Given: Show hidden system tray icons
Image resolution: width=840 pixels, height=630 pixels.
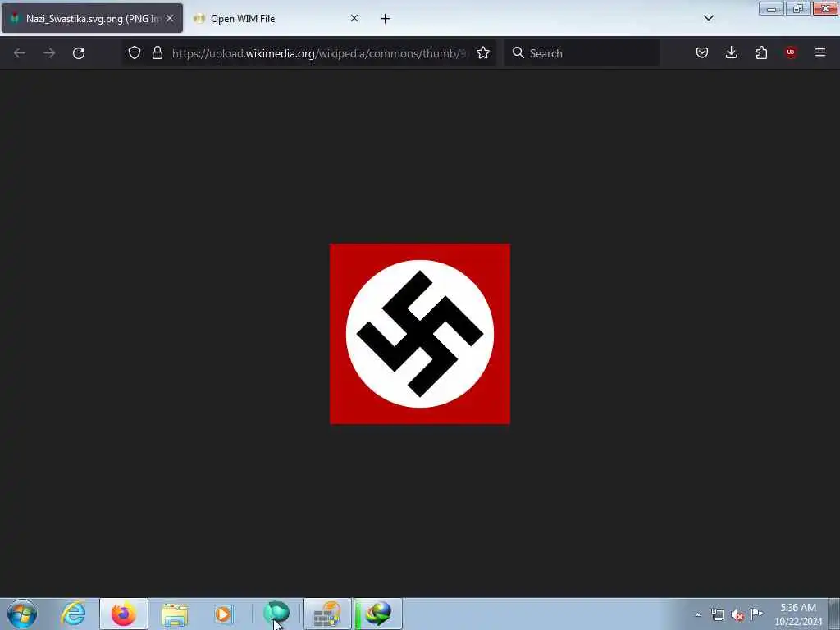Looking at the screenshot, I should coord(697,614).
